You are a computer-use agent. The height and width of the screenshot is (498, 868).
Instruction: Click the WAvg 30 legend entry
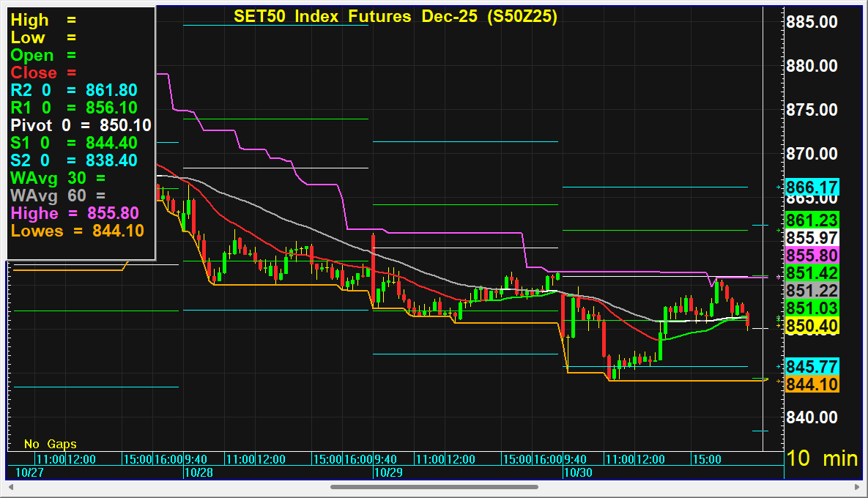point(58,178)
